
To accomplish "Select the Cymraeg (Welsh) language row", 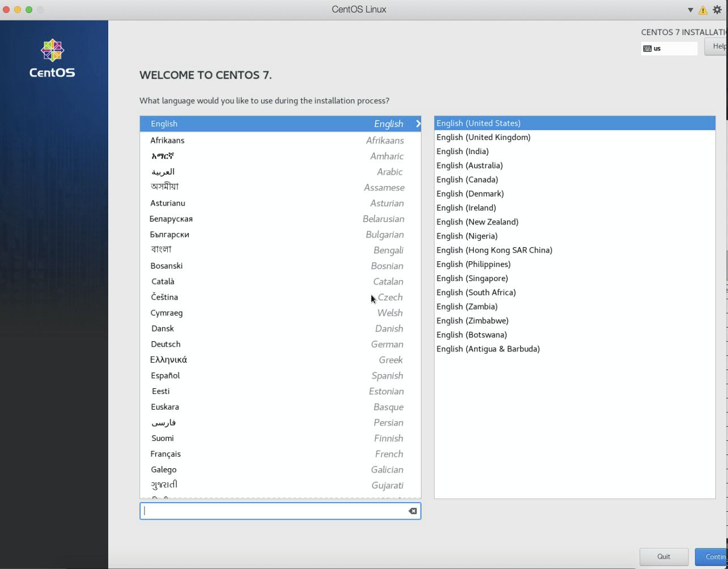I will coord(280,313).
